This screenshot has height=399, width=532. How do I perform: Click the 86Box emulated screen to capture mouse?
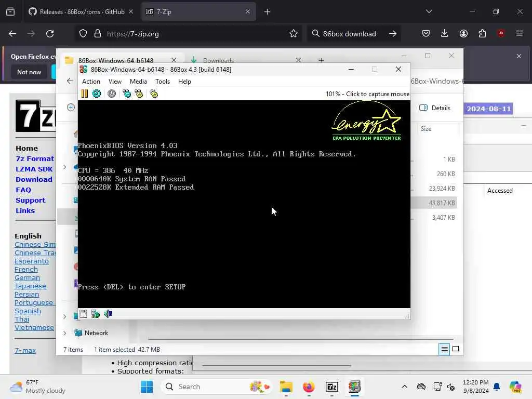[244, 204]
